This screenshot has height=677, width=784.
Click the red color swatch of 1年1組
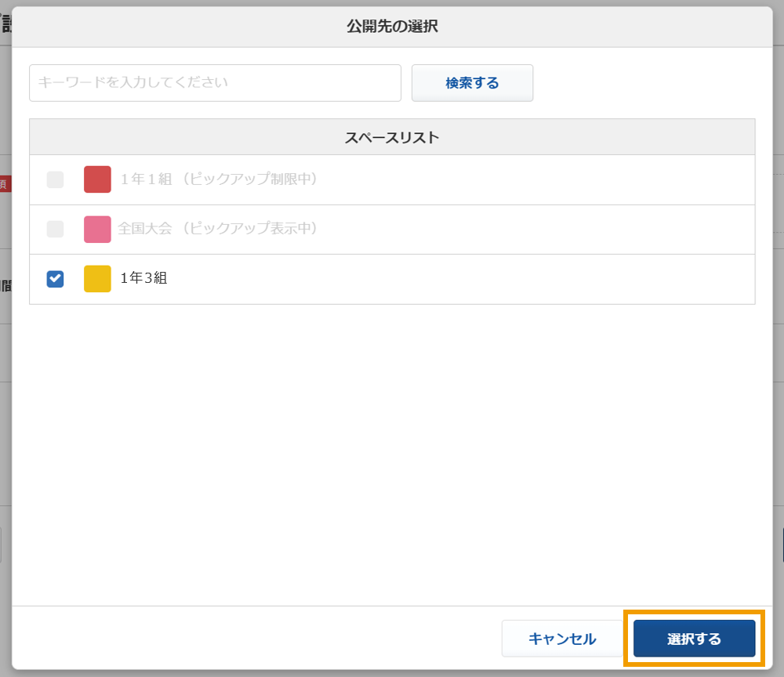pyautogui.click(x=97, y=179)
